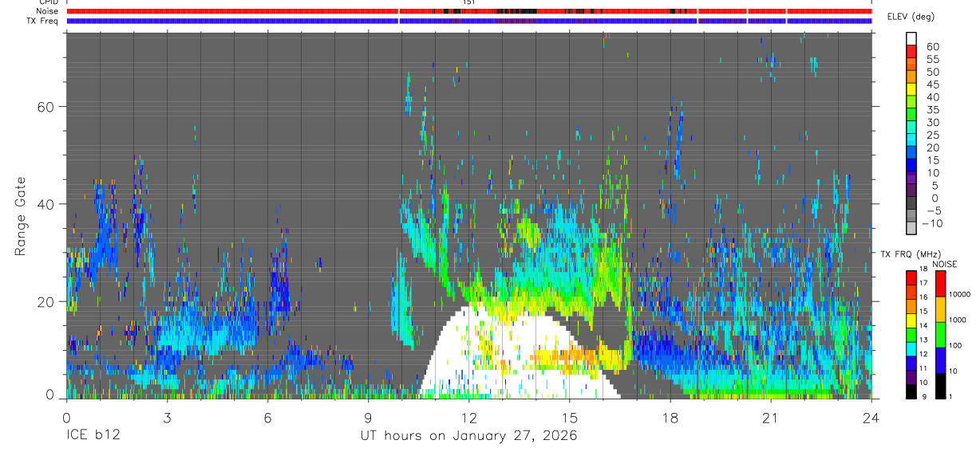Viewport: 980px width, 452px height.
Task: Click the '3' tick on UT hours axis
Action: [167, 417]
